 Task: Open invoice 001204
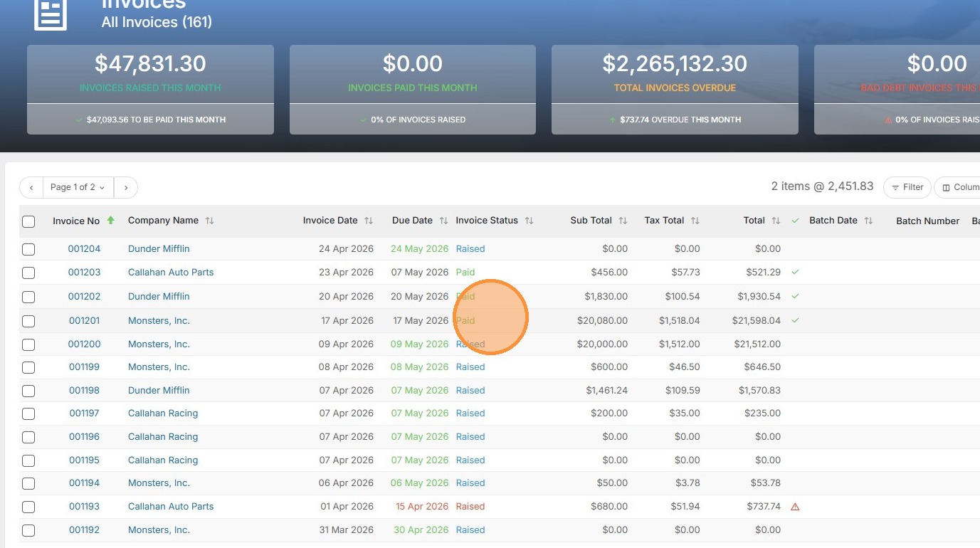84,248
